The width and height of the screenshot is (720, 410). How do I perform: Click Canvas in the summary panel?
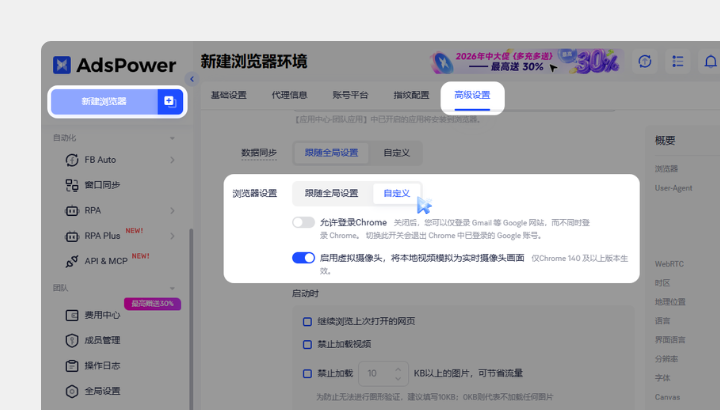[x=667, y=397]
